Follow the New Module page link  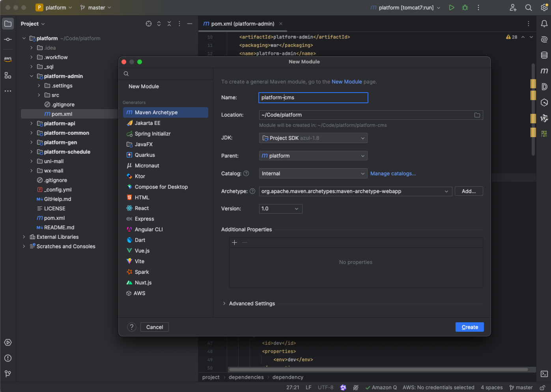347,82
